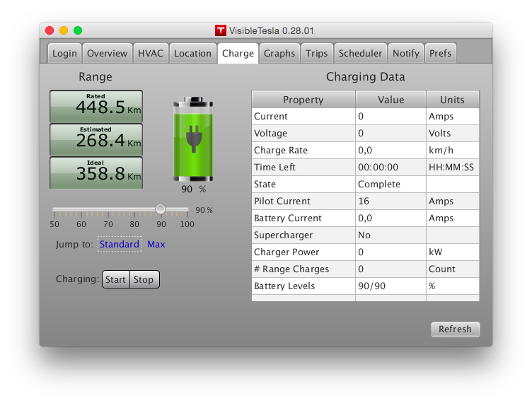The width and height of the screenshot is (532, 403).
Task: Open the Prefs tab
Action: (x=441, y=53)
